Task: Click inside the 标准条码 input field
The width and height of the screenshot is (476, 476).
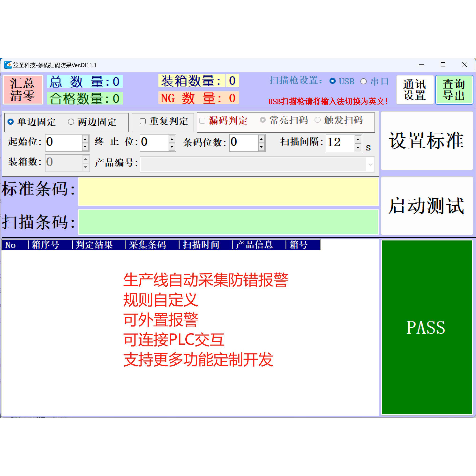Action: 228,192
